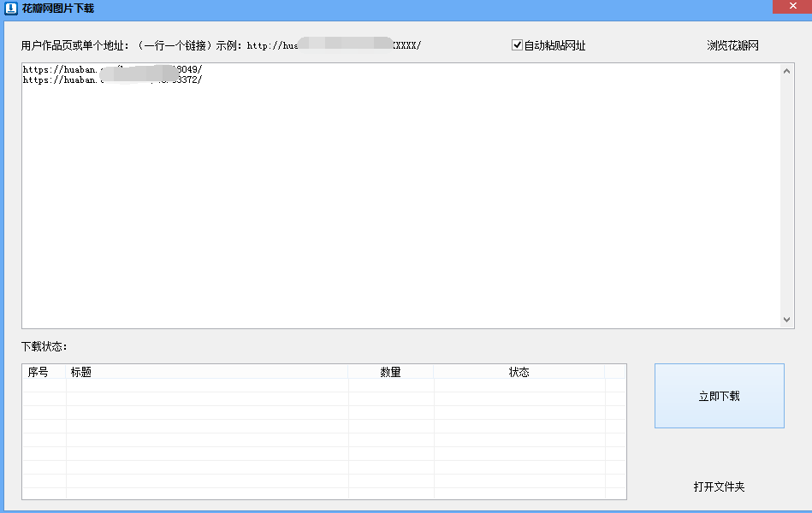
Task: Click the 花瓣网图片下载 title text
Action: click(58, 9)
